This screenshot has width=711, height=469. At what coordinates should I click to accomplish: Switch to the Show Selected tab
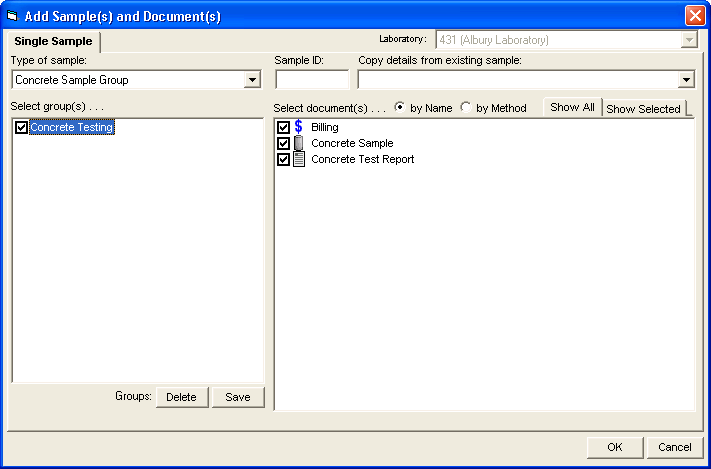pyautogui.click(x=643, y=109)
